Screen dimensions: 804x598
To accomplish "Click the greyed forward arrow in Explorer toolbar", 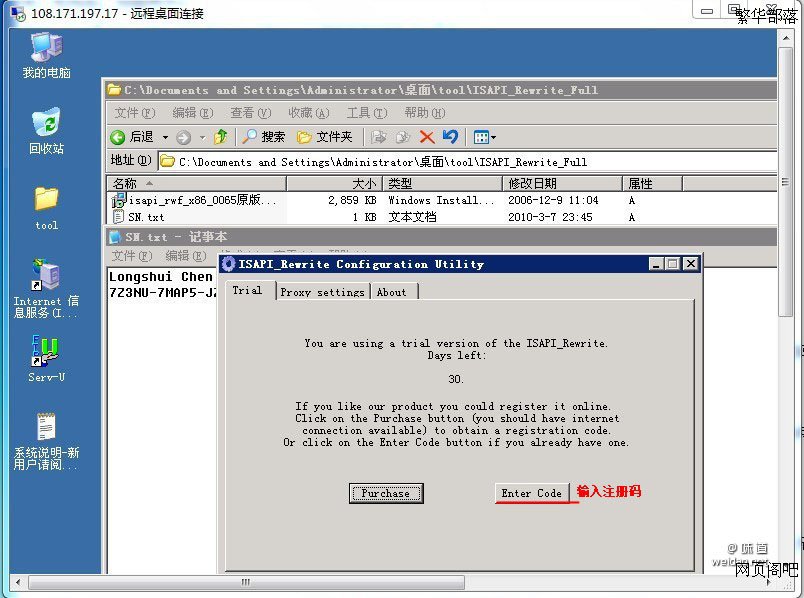I will (x=183, y=137).
